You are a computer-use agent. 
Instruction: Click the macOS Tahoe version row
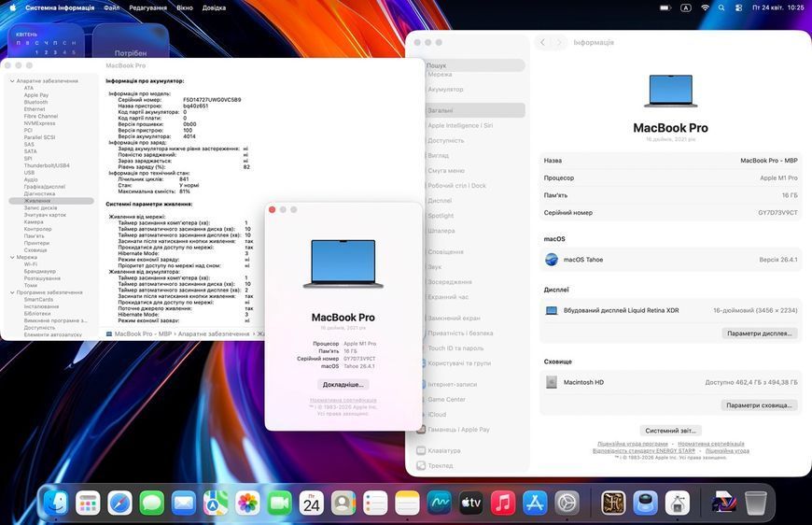[x=670, y=260]
